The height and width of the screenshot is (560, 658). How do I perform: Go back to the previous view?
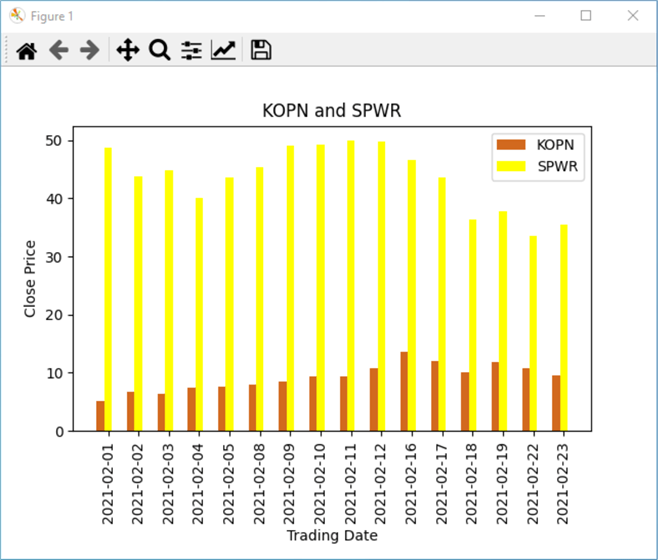[x=58, y=50]
